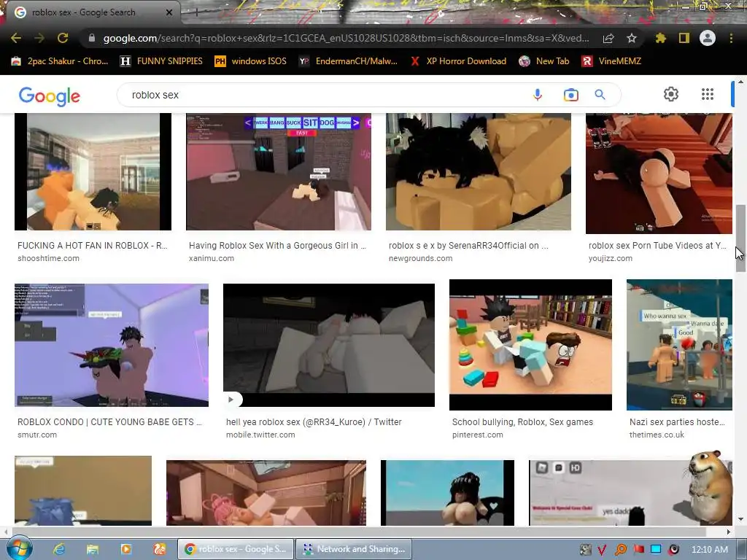View site information via lock icon

(92, 38)
